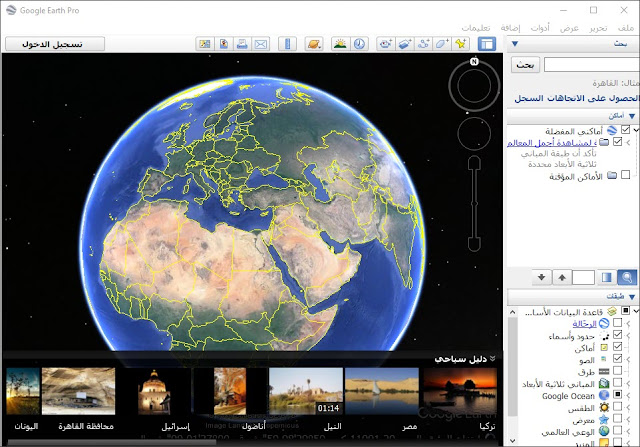Collapse the قاعدة البيانات primary database tree
Screen dimensions: 640x447
636,311
